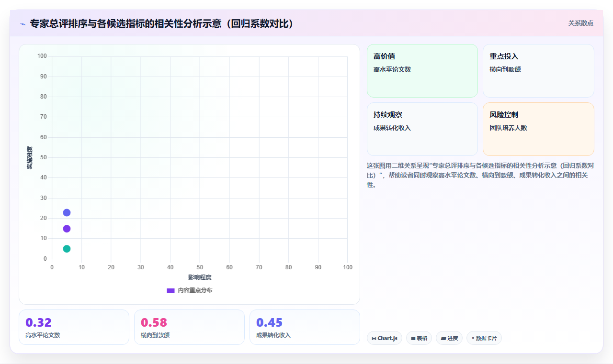Click the Chart.js tag

coord(385,338)
